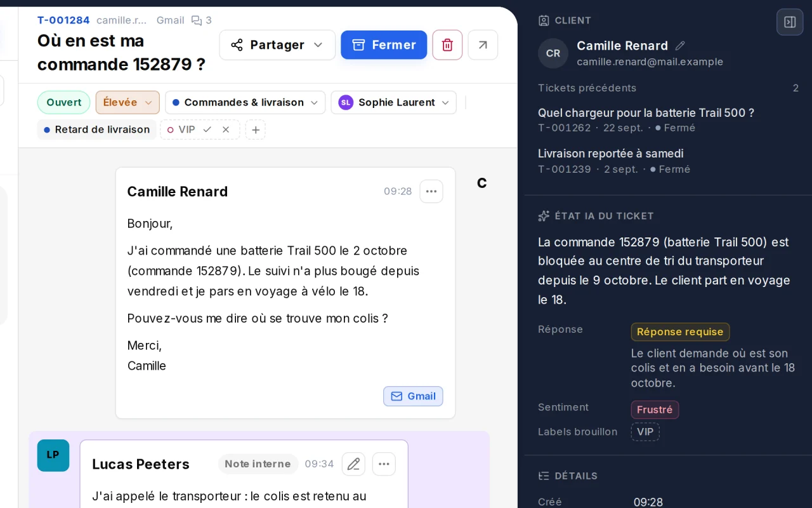The height and width of the screenshot is (508, 812).
Task: Click the Frustré sentiment badge
Action: point(655,410)
